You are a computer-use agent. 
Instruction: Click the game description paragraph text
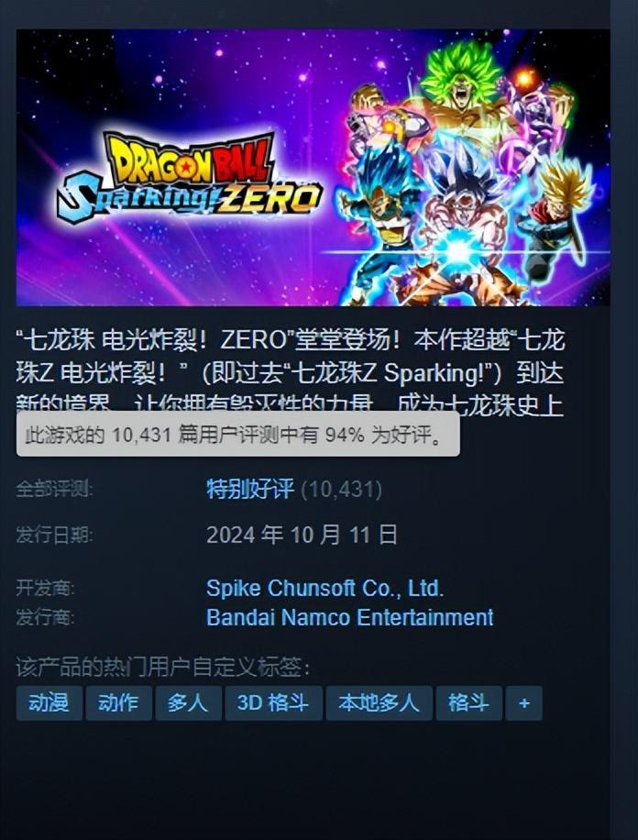click(291, 373)
